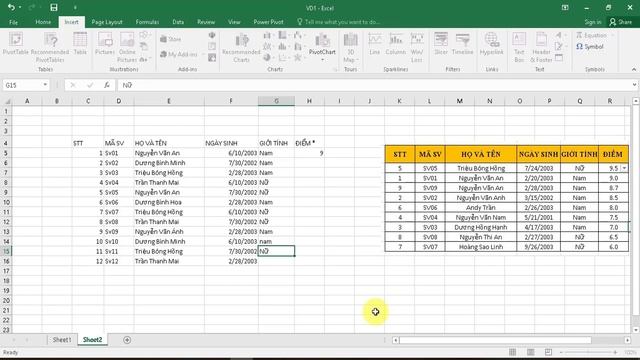
Task: Open Recommended PivotTables
Action: pos(50,47)
